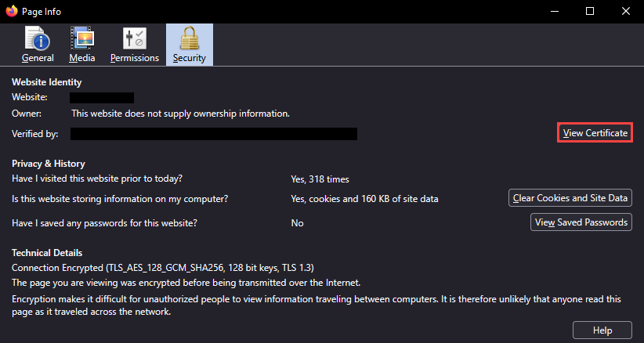The image size is (644, 343).
Task: Close the Page Info dialog
Action: click(626, 11)
